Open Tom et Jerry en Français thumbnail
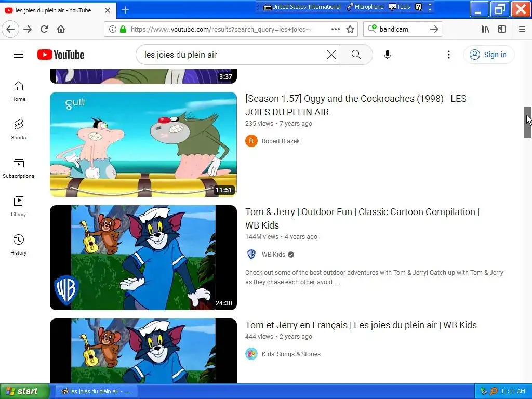 143,351
